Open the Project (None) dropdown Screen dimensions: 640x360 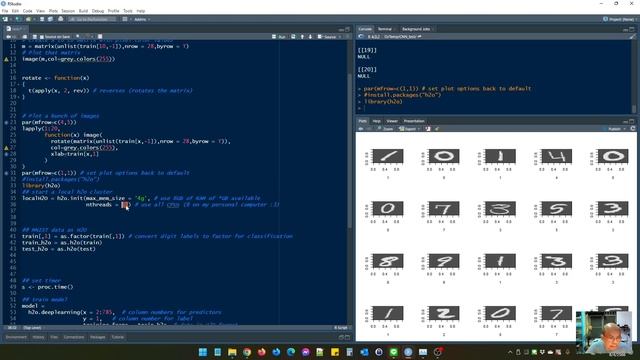[620, 19]
